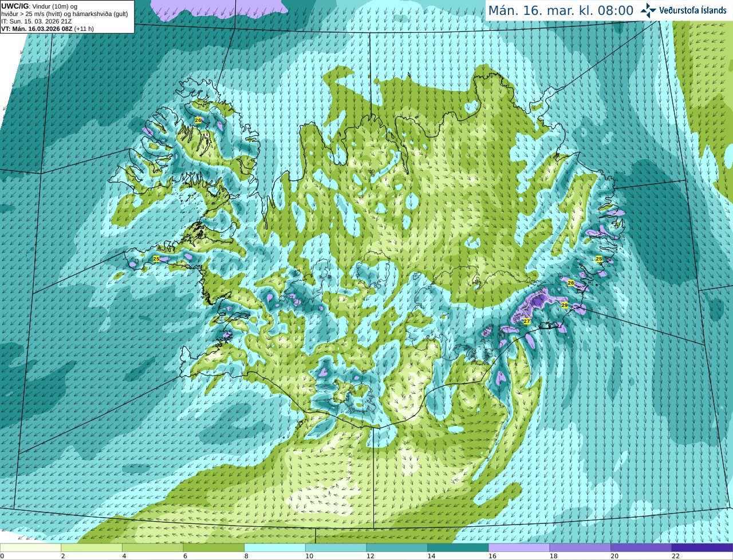Click the yellow 29 gust marker
This screenshot has width=733, height=560.
(x=564, y=305)
